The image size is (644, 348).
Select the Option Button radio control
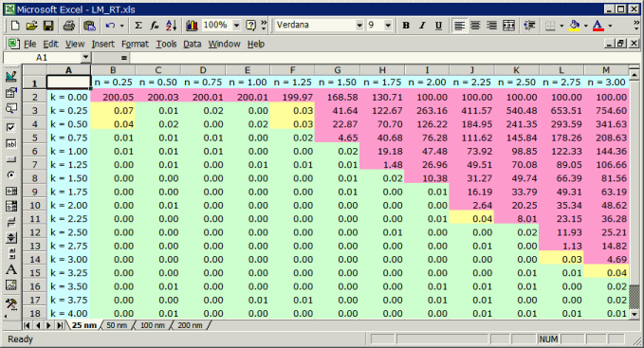[x=11, y=175]
